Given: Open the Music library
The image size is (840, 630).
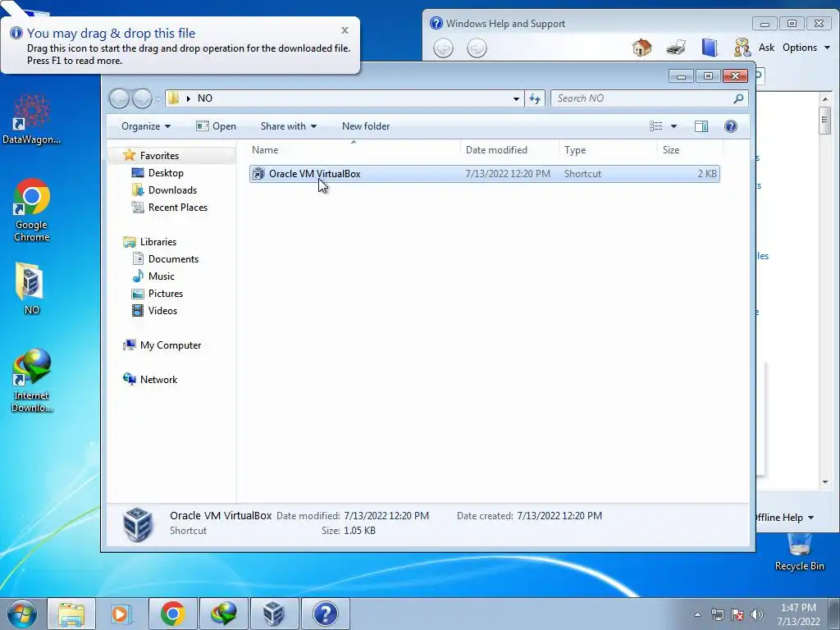Looking at the screenshot, I should click(x=162, y=276).
